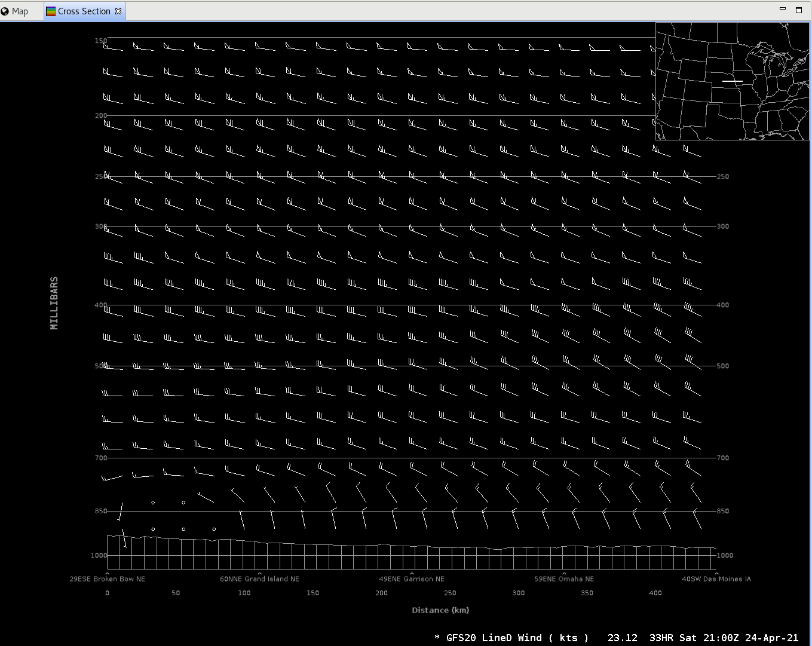Click the MILLIBARS vertical axis title
This screenshot has height=646, width=812.
tap(54, 303)
